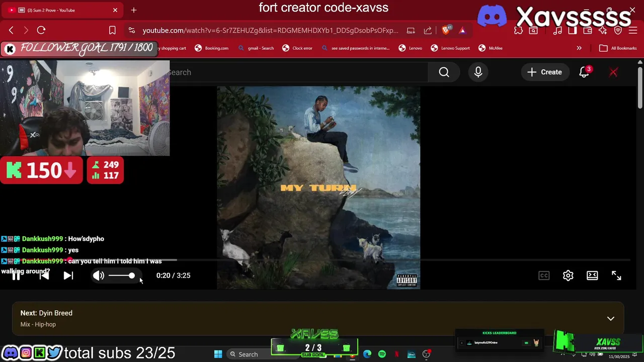The width and height of the screenshot is (644, 362).
Task: Bookmark this page with the bookmark icon
Action: (x=112, y=30)
